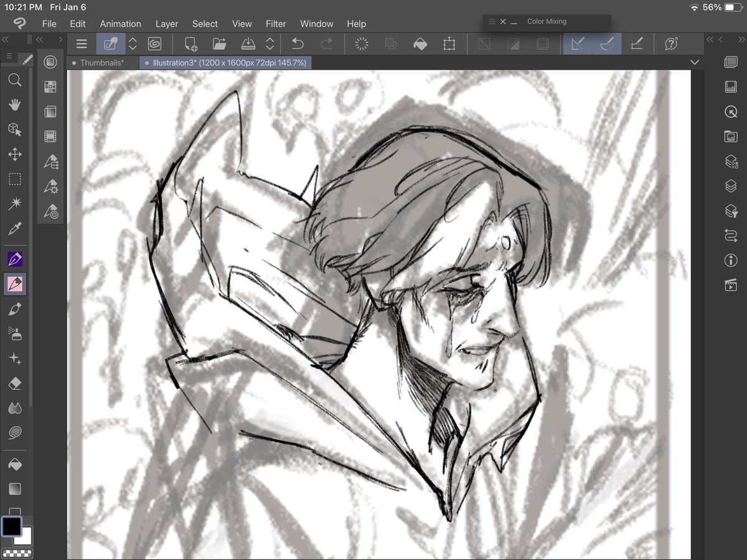Image resolution: width=747 pixels, height=560 pixels.
Task: Click the Color Mixing window title bar
Action: coord(547,21)
